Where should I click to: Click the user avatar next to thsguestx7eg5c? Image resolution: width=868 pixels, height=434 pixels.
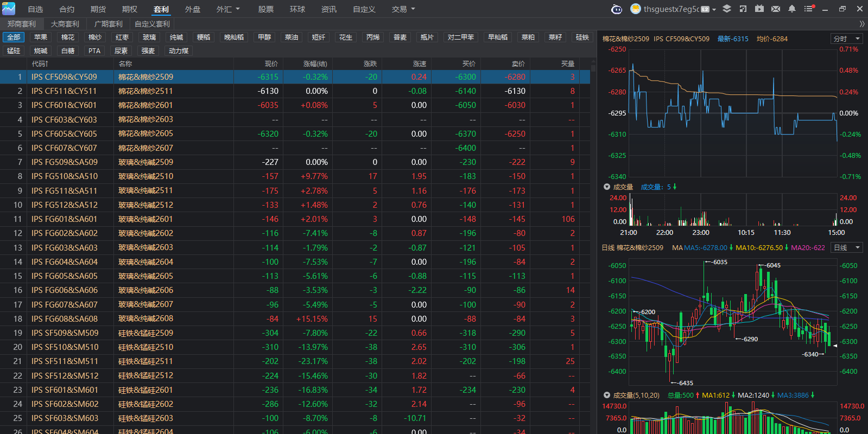635,9
